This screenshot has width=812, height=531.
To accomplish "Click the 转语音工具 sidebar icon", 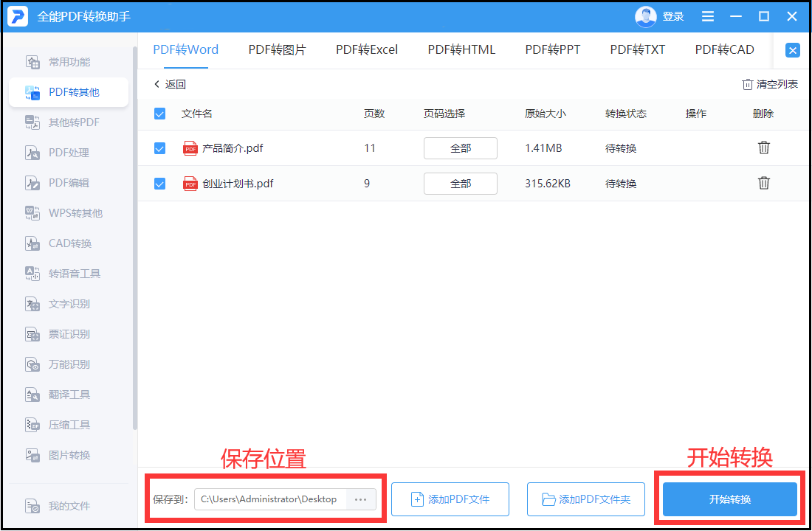I will (x=32, y=274).
